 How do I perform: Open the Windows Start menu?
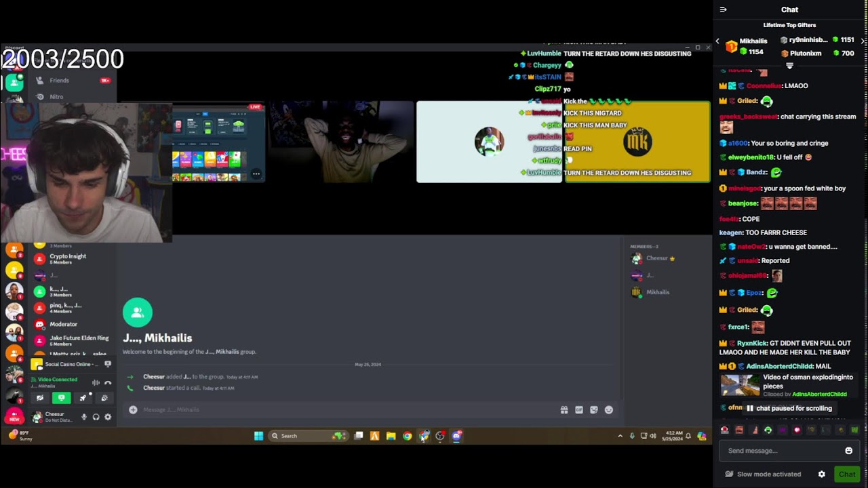(x=258, y=436)
